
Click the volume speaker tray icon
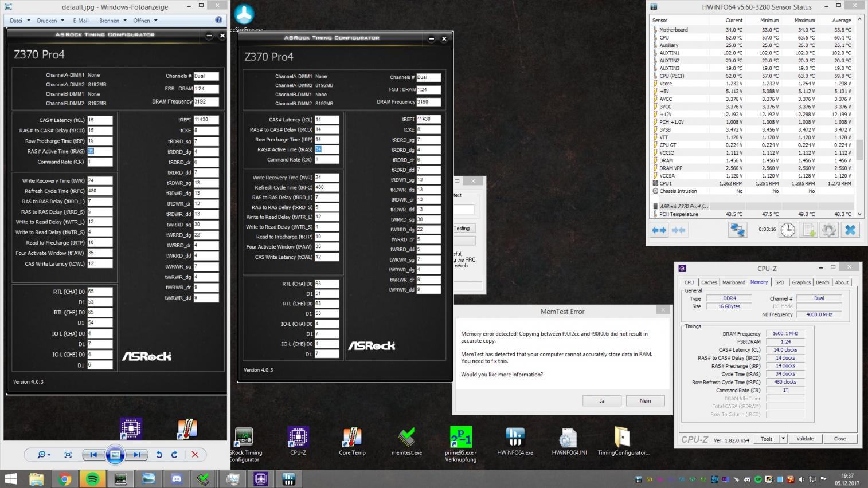point(801,479)
